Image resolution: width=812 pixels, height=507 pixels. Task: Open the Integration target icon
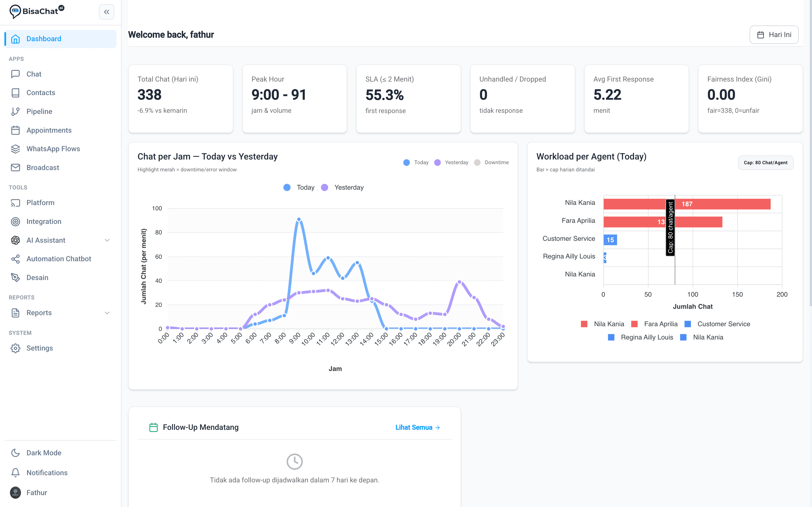[15, 222]
